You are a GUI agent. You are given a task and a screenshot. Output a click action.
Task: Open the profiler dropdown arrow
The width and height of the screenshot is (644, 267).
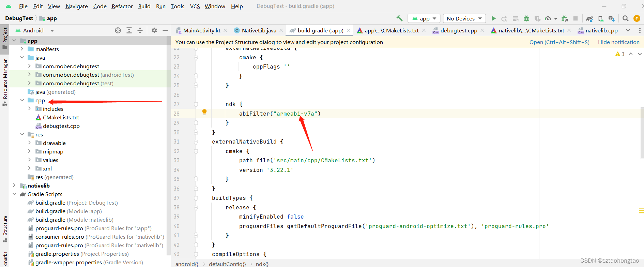pos(556,19)
